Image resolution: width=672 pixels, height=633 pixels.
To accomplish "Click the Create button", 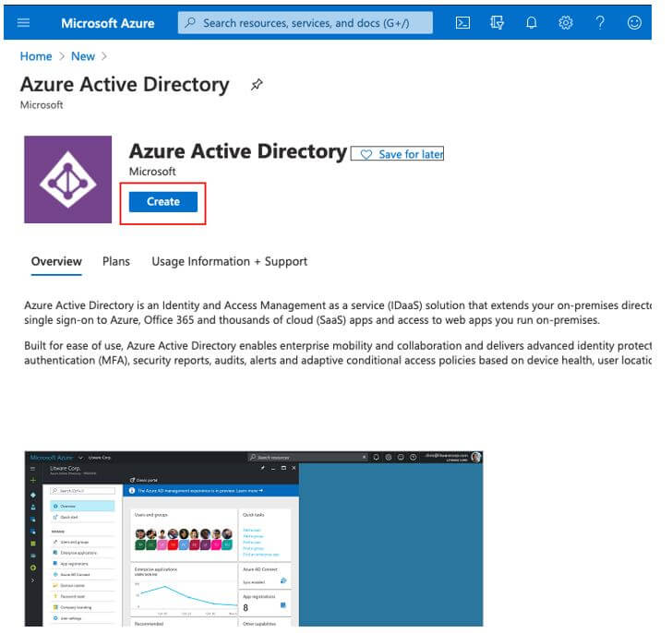I will click(x=162, y=202).
